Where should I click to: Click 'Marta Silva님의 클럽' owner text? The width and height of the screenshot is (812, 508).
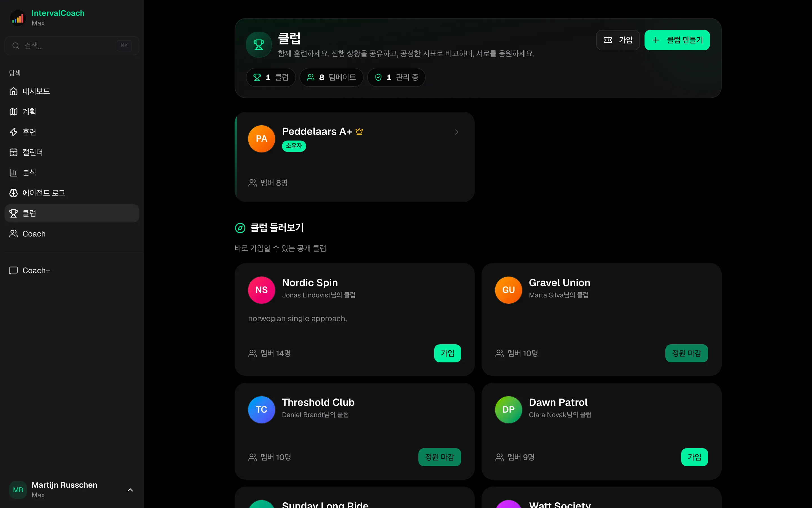coord(559,295)
